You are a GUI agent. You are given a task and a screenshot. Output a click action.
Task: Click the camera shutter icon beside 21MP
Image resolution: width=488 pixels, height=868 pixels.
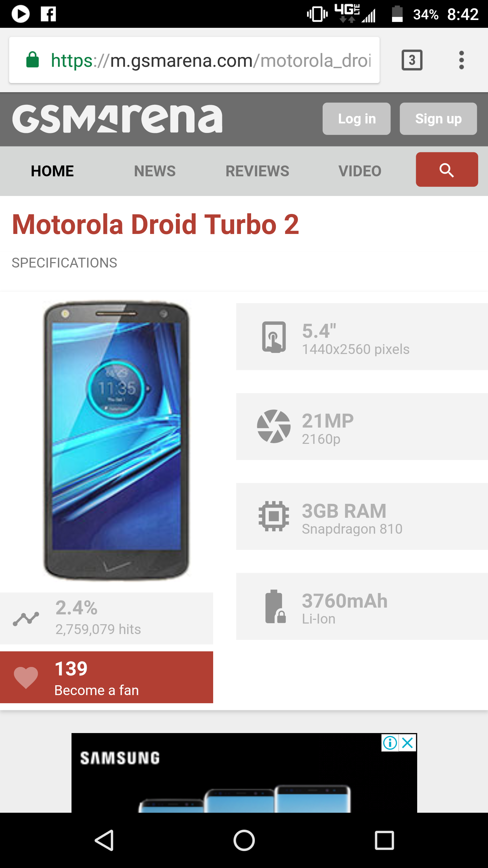tap(274, 427)
